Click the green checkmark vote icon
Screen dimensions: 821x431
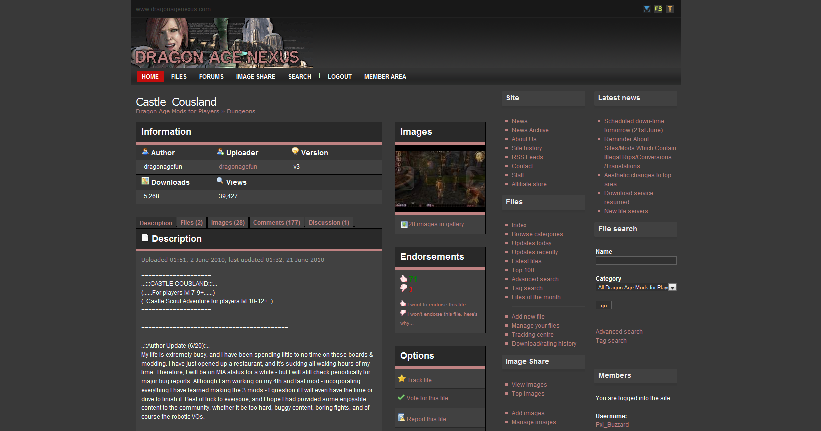tap(402, 397)
